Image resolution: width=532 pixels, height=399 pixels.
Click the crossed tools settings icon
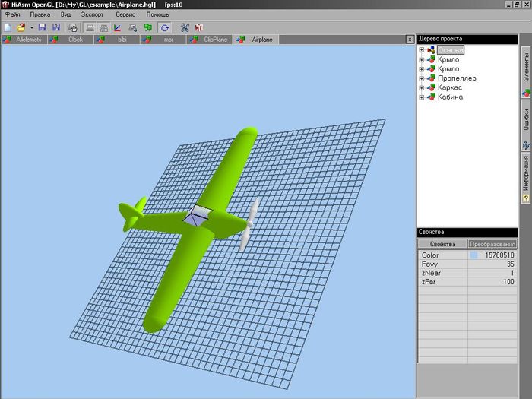(x=185, y=27)
